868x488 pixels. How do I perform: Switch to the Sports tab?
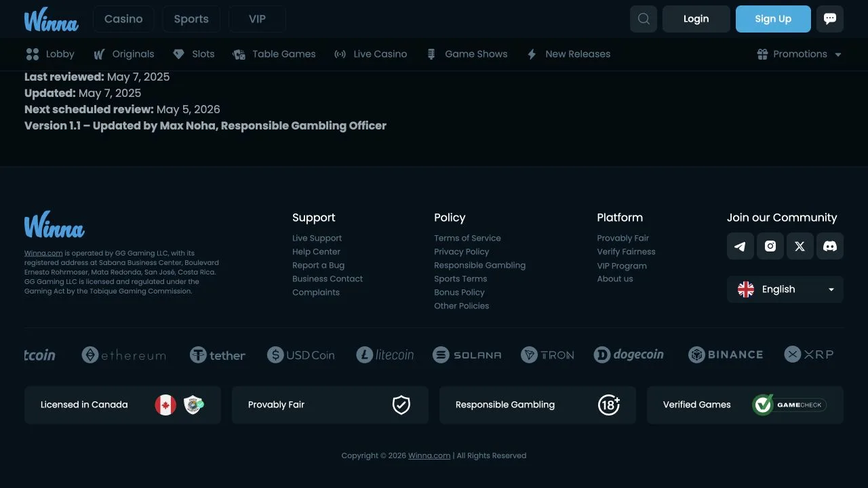point(191,19)
